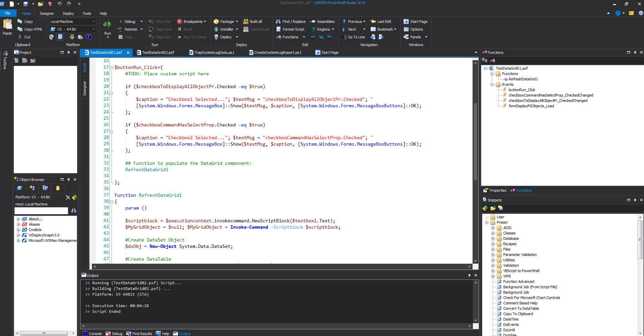
Task: Click the binoculars search icon in Object Browser
Action: click(x=74, y=211)
